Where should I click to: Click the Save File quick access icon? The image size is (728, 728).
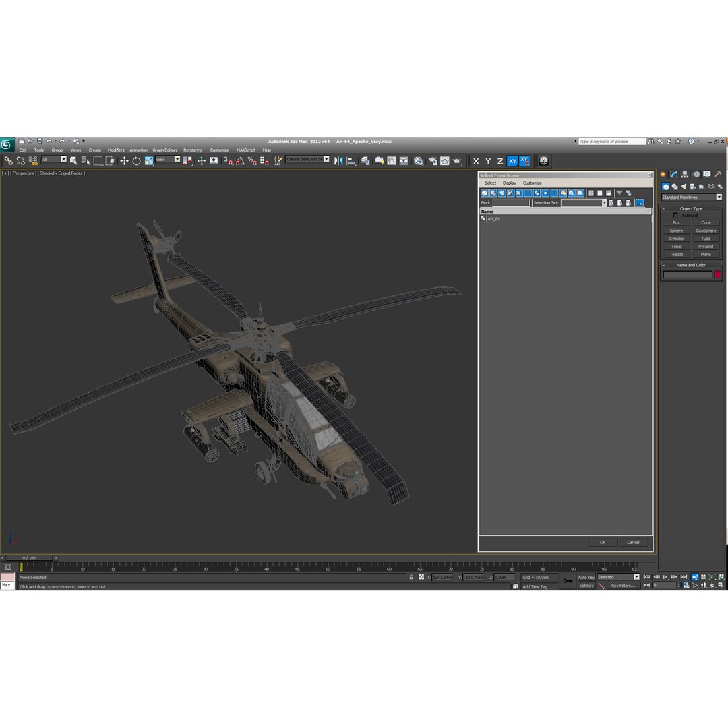[40, 141]
